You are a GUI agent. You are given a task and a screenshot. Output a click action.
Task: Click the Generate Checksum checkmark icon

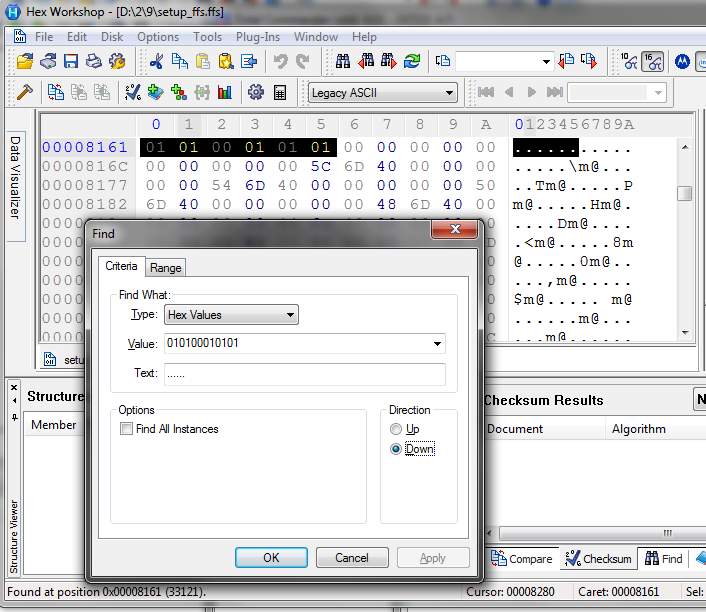133,92
